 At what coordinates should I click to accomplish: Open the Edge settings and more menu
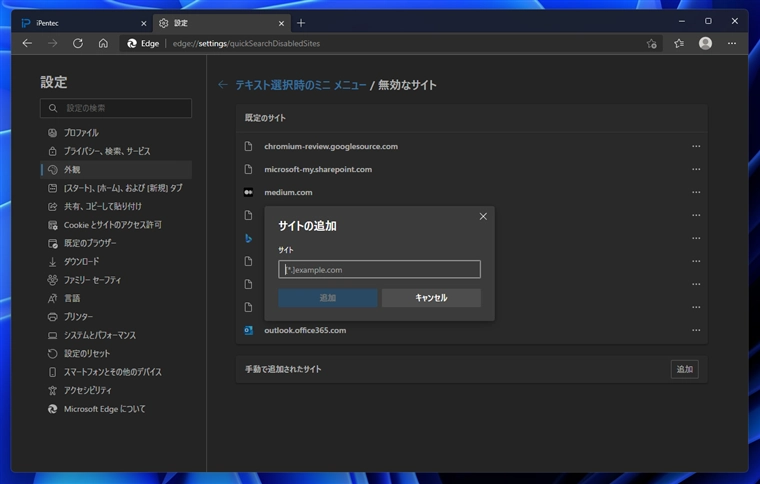(x=732, y=43)
